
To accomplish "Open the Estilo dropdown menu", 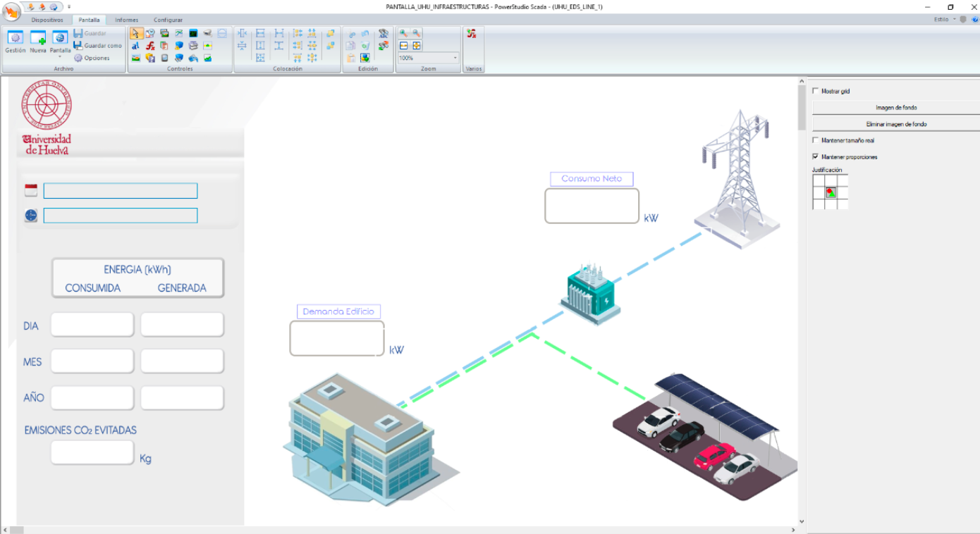I will pos(945,20).
